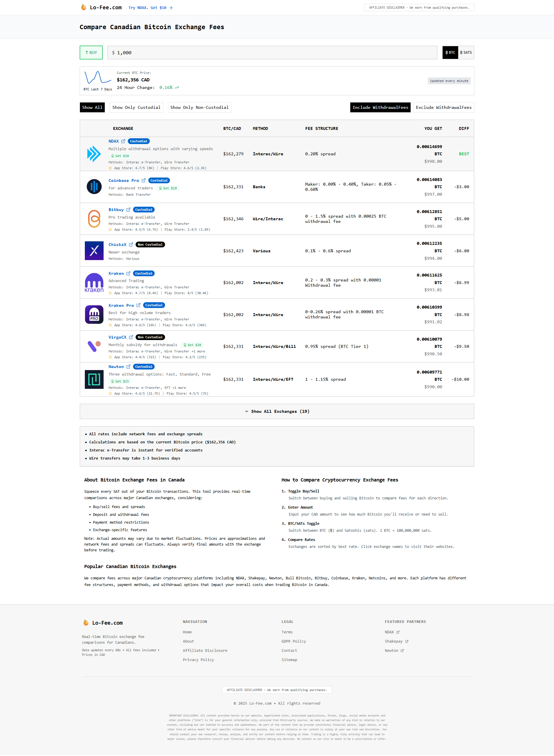Click the ChicksX Non Custodial badge
This screenshot has width=554, height=756.
(150, 244)
